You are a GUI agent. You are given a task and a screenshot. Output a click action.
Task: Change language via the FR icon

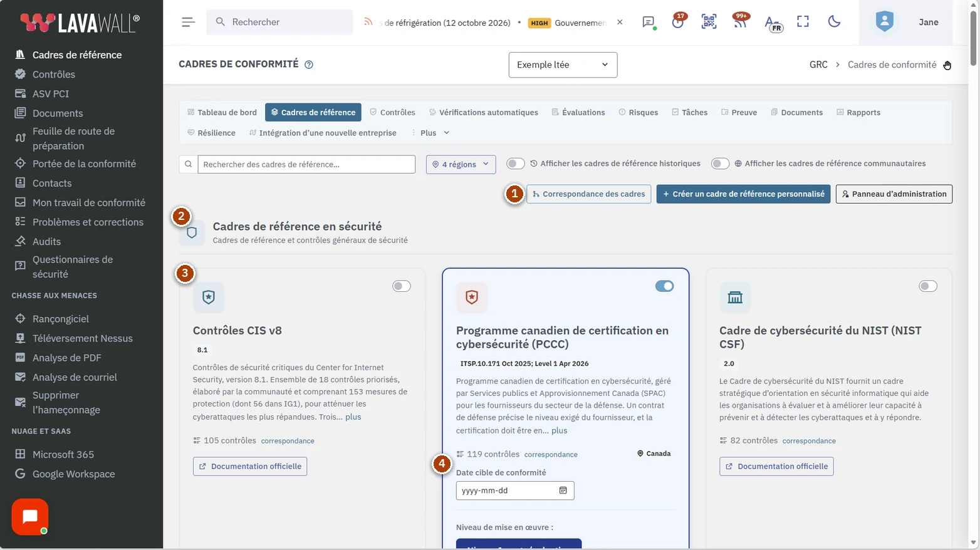coord(773,23)
